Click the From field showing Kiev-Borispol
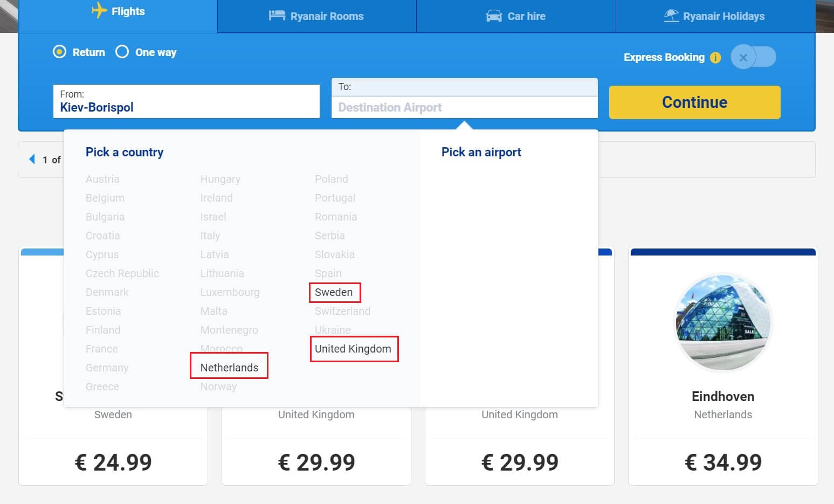 tap(186, 101)
